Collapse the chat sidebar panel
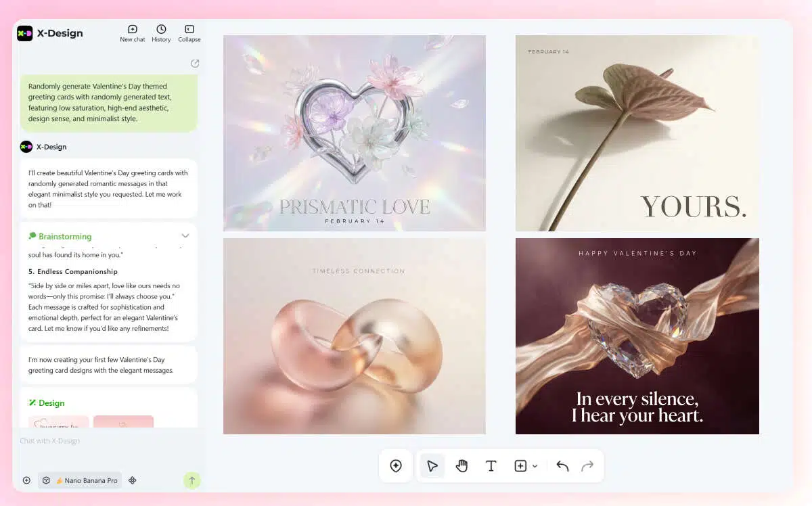This screenshot has height=506, width=812. [189, 33]
